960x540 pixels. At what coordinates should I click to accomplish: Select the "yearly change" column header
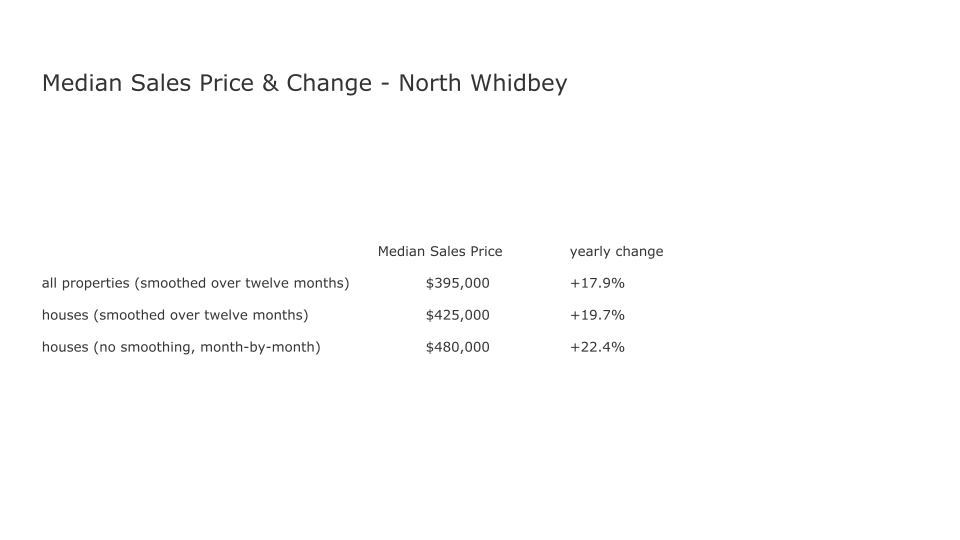point(616,251)
